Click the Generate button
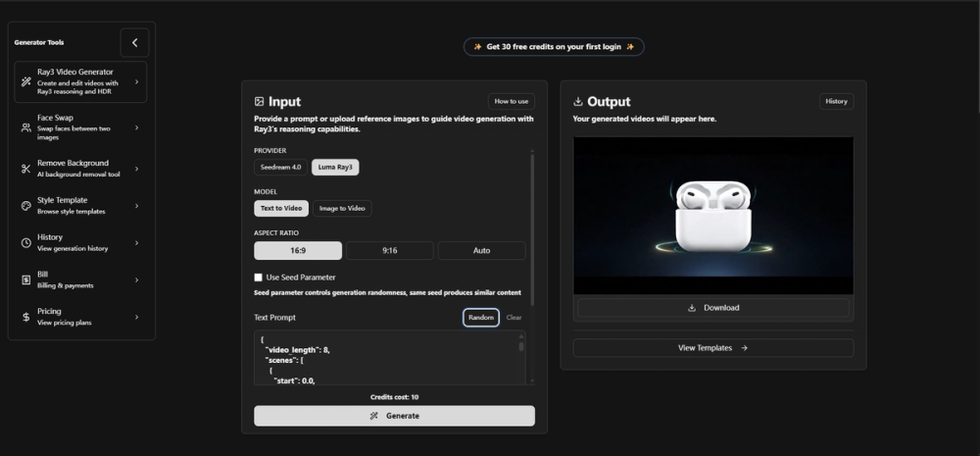Screen dimensions: 980x456 [x=394, y=416]
